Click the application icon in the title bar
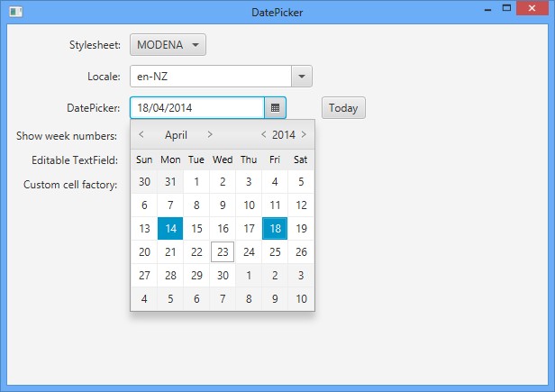This screenshot has width=555, height=392. pyautogui.click(x=14, y=12)
